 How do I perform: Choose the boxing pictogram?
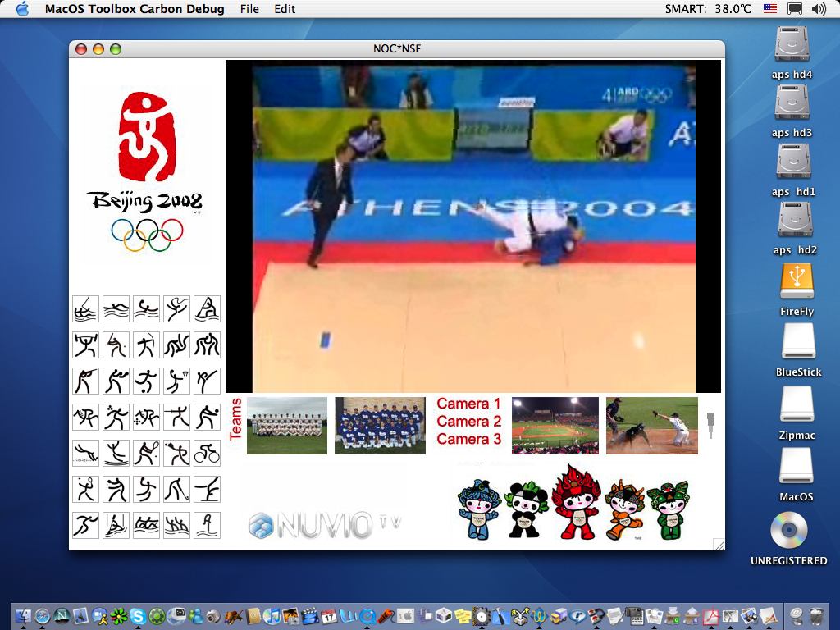[116, 381]
